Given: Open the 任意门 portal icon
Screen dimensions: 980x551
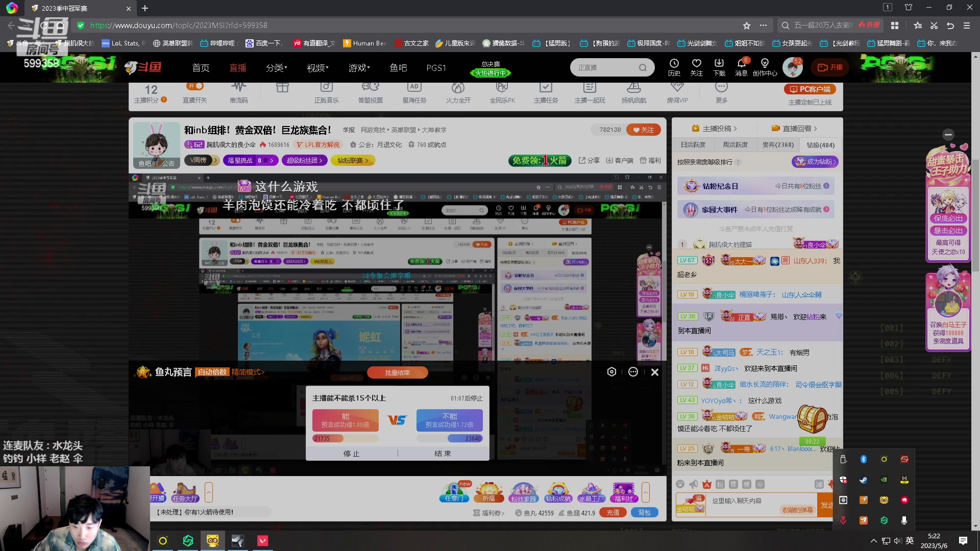Looking at the screenshot, I should 454,492.
